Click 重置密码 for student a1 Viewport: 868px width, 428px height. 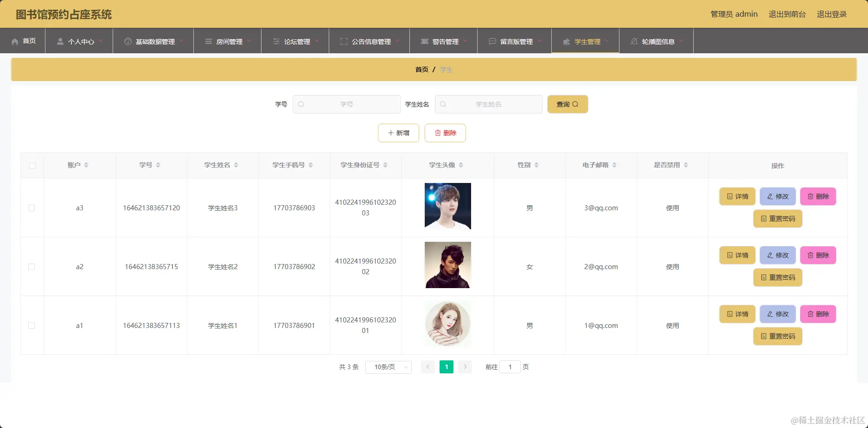point(778,336)
